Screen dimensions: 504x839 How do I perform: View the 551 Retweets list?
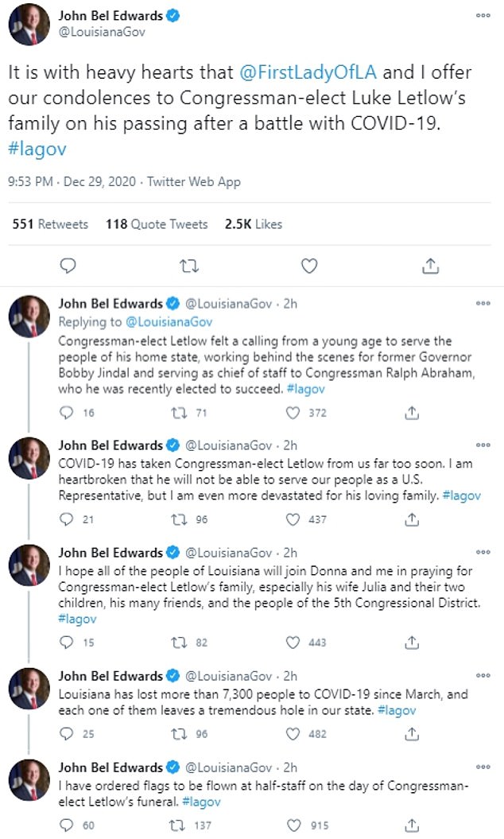[x=50, y=224]
